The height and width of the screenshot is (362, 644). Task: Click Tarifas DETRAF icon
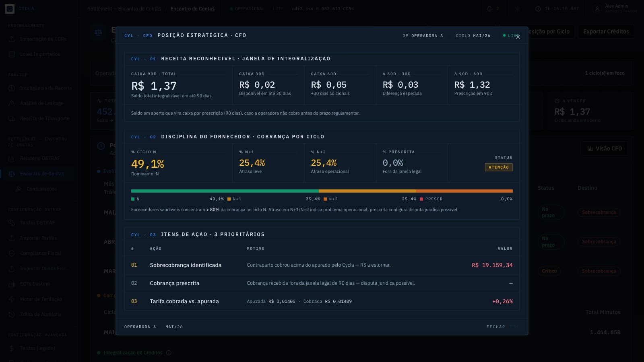pyautogui.click(x=12, y=223)
